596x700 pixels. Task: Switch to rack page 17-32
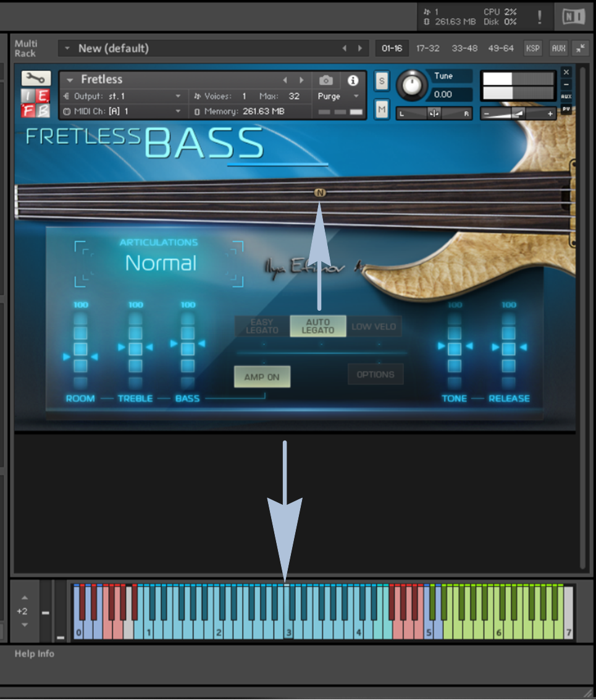point(427,48)
